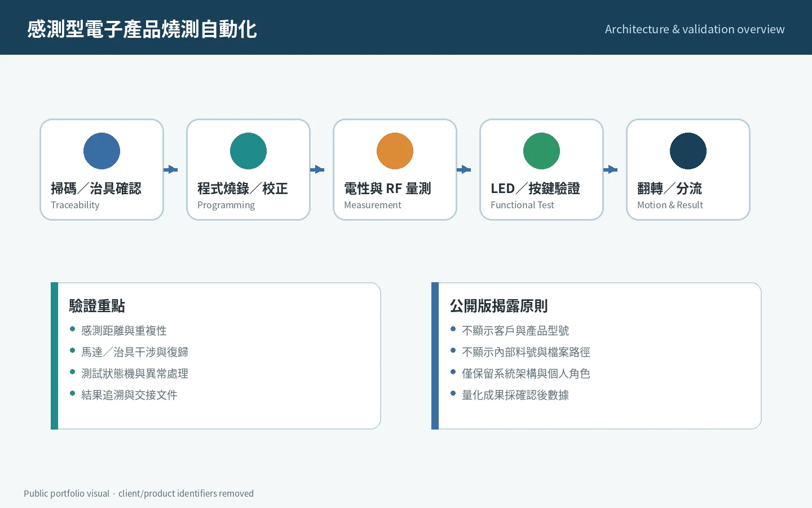
Task: Click the arrow between Functional Test and Motion & Result cards
Action: [611, 169]
